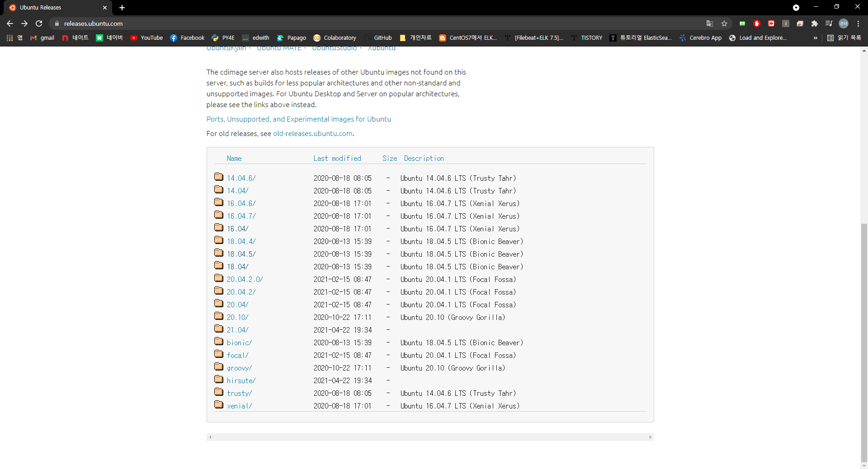Open the GitHub bookmark

pos(378,38)
